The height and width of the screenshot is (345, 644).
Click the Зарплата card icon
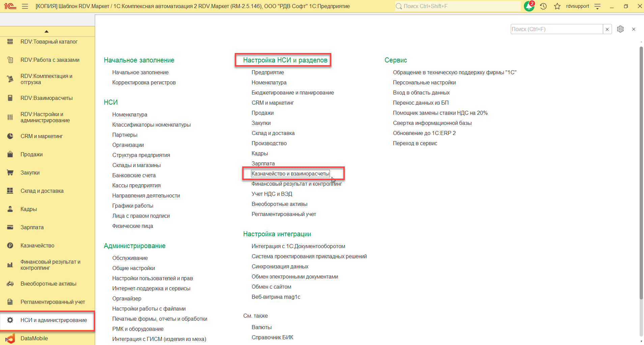10,227
